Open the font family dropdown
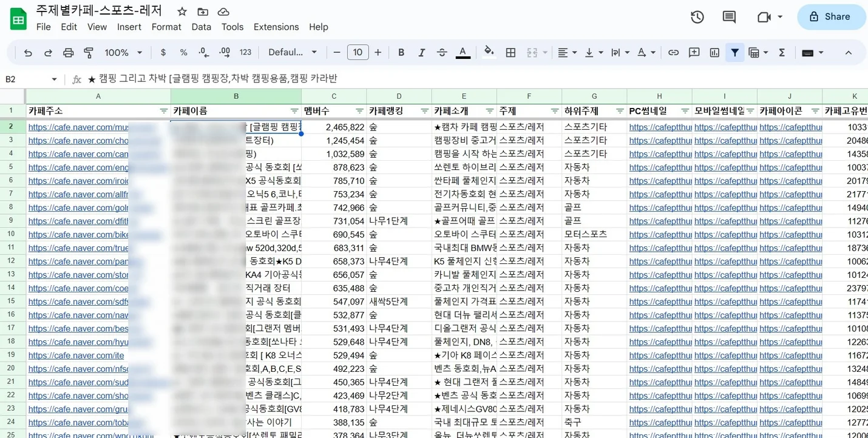Image resolution: width=868 pixels, height=438 pixels. [x=293, y=53]
